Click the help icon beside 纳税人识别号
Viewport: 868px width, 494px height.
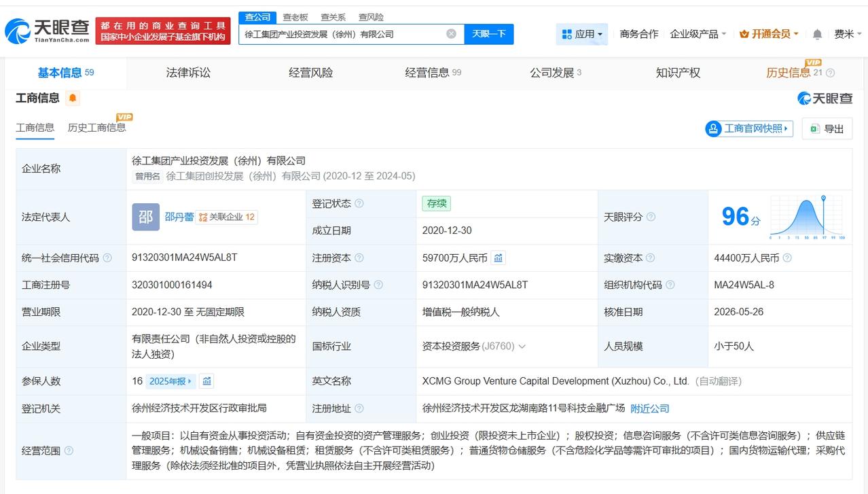(378, 285)
